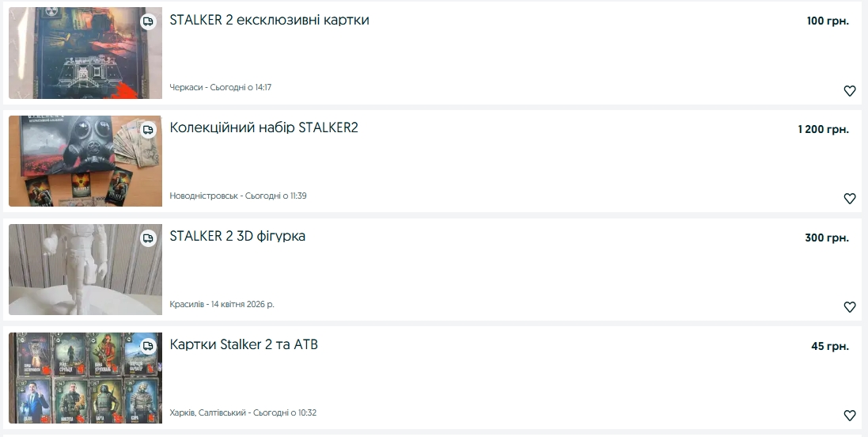Click Новодністровськ location and date text

point(237,196)
